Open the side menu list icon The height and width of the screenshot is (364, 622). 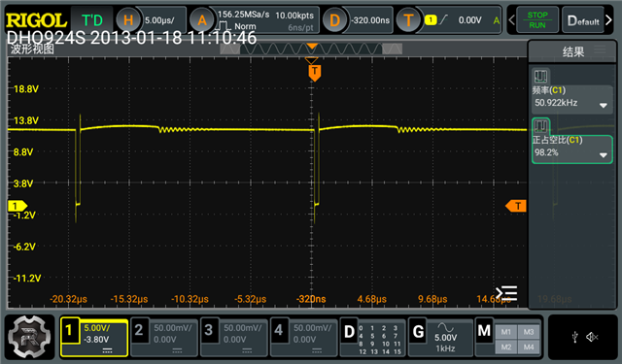click(x=506, y=293)
